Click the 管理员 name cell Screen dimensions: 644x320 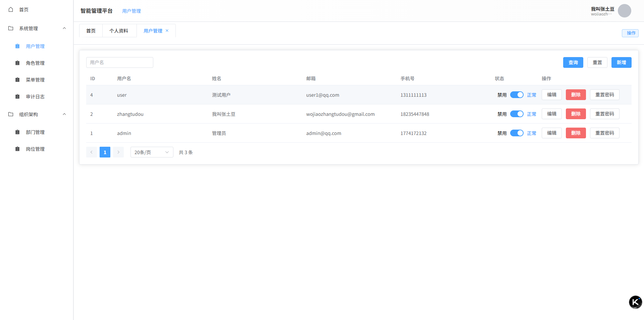(x=219, y=133)
